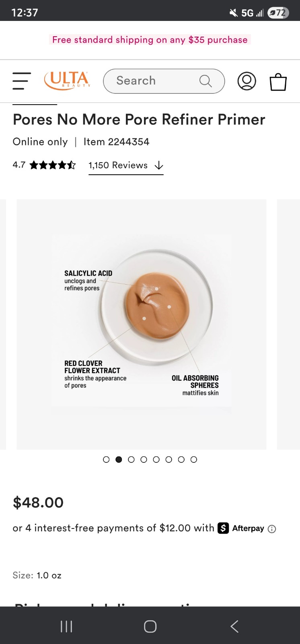Screen dimensions: 300x644
Task: Select the first image carousel dot
Action: point(106,460)
